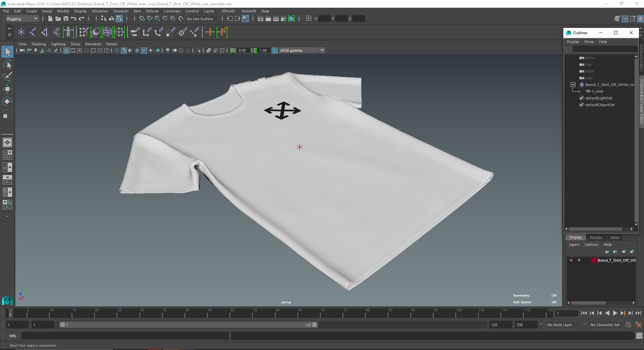Activate the Scale tool in toolbox
The image size is (644, 350).
click(x=7, y=114)
